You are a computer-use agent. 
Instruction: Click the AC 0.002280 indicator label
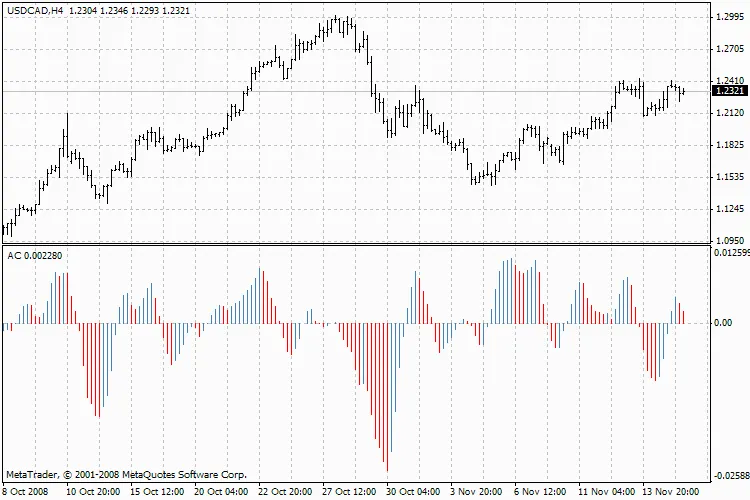36,257
